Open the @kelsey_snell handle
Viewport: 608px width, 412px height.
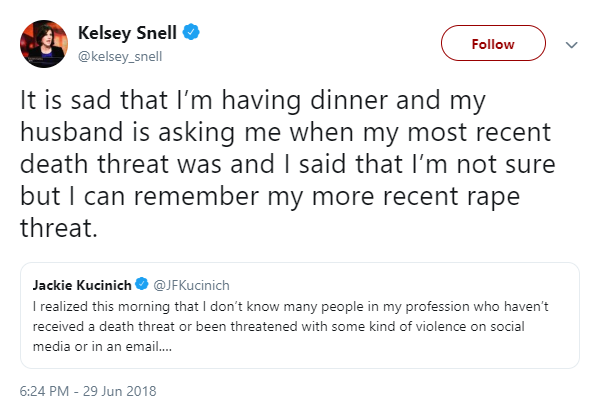(x=120, y=56)
